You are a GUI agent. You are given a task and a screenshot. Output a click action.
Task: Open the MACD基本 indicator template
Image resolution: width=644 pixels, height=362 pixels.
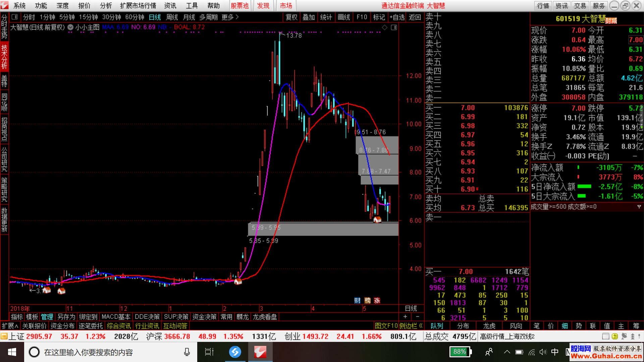[x=116, y=317]
